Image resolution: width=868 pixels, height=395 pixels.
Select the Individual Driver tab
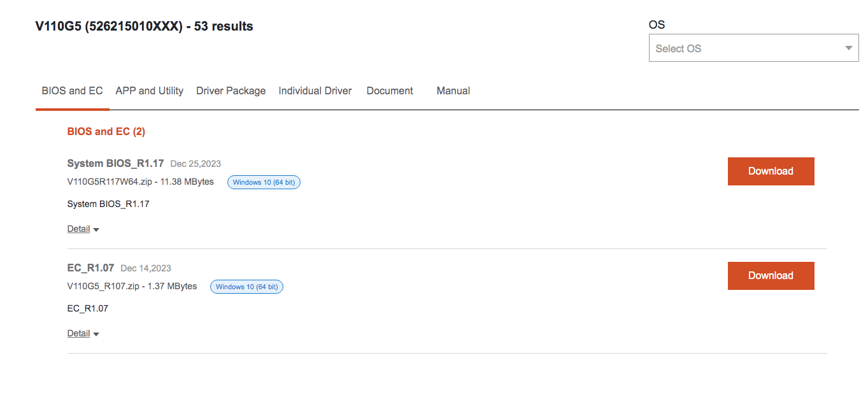pos(315,91)
